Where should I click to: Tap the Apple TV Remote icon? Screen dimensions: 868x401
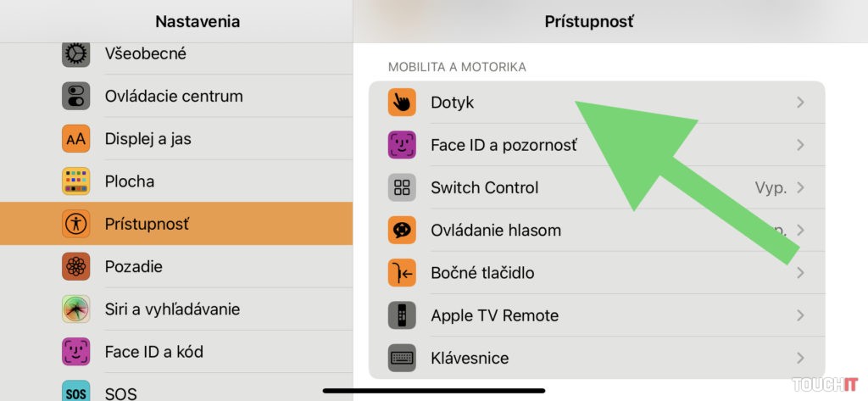point(402,315)
